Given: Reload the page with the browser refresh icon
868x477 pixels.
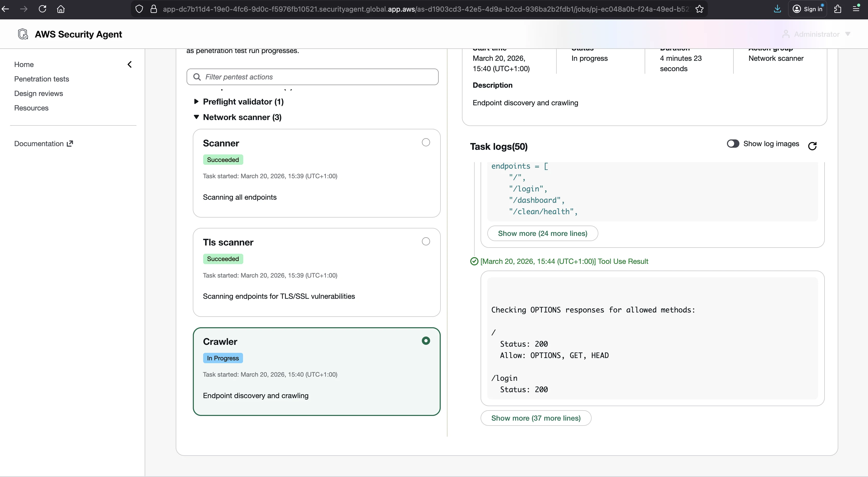Looking at the screenshot, I should [x=42, y=9].
